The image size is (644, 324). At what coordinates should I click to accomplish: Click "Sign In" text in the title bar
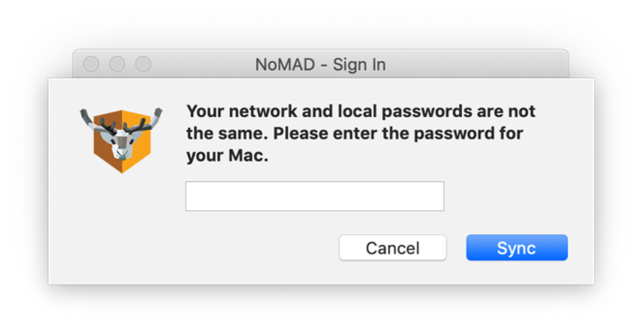(x=359, y=65)
